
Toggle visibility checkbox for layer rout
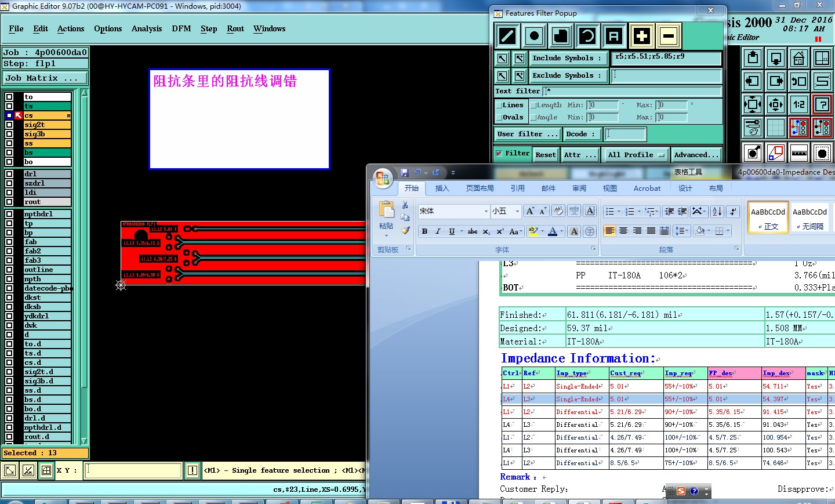pyautogui.click(x=9, y=202)
